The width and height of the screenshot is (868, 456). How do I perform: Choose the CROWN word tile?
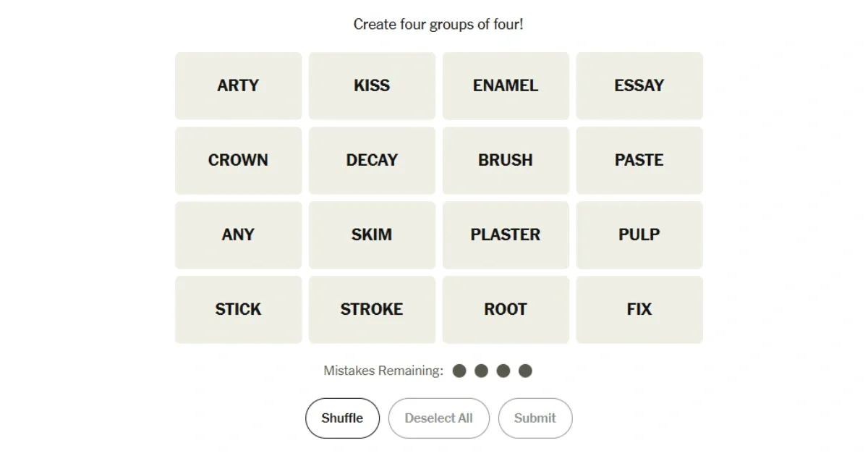238,160
